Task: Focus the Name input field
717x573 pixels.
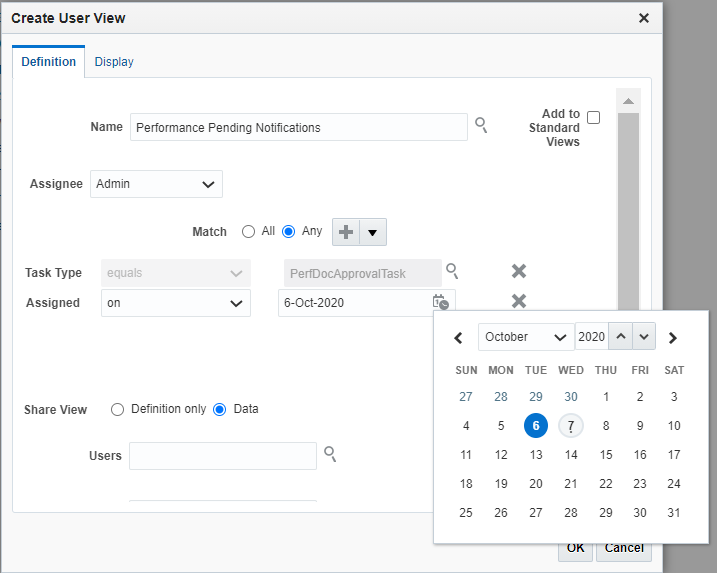Action: point(299,127)
